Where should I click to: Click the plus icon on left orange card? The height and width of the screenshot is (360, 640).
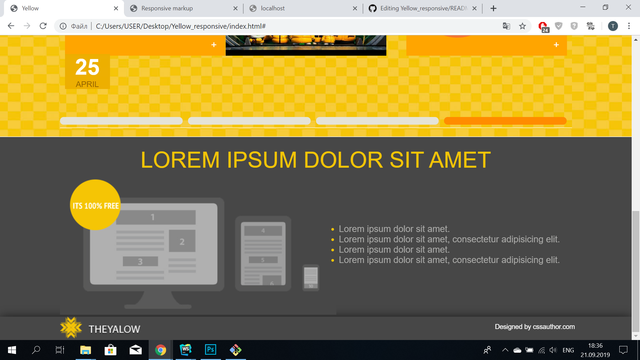click(213, 44)
